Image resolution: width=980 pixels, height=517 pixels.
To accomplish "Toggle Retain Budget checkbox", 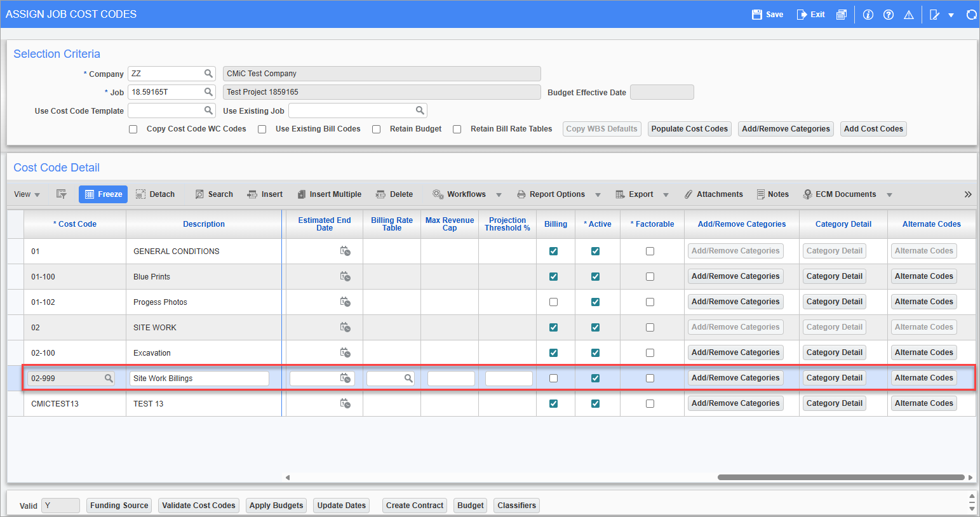I will click(x=376, y=129).
